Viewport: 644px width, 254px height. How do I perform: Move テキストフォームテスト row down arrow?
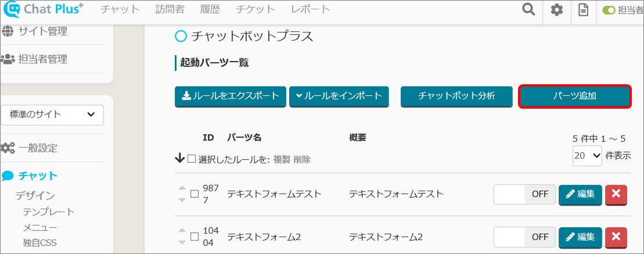pyautogui.click(x=182, y=200)
